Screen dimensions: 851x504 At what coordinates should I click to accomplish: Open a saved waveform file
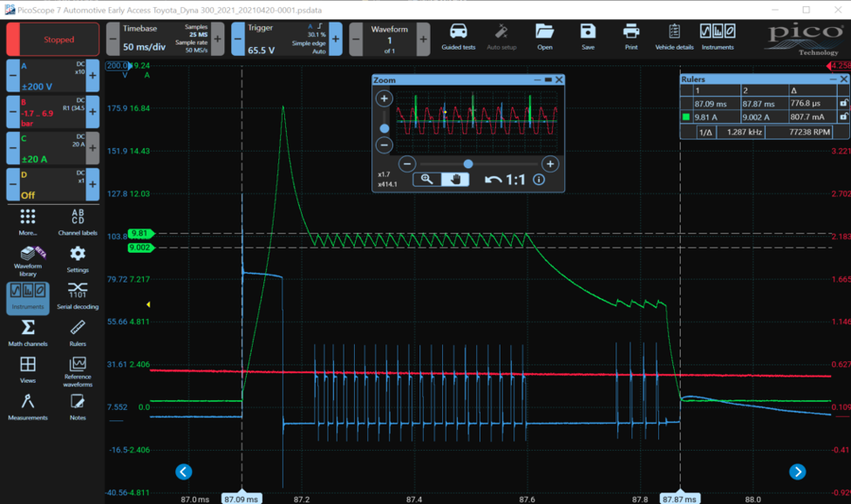544,35
